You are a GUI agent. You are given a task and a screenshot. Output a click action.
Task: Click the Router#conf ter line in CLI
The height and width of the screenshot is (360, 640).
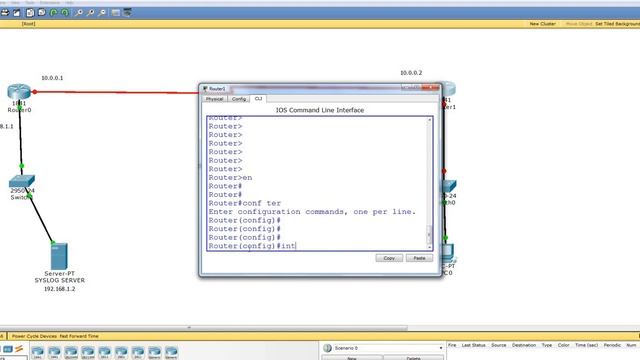coord(244,203)
